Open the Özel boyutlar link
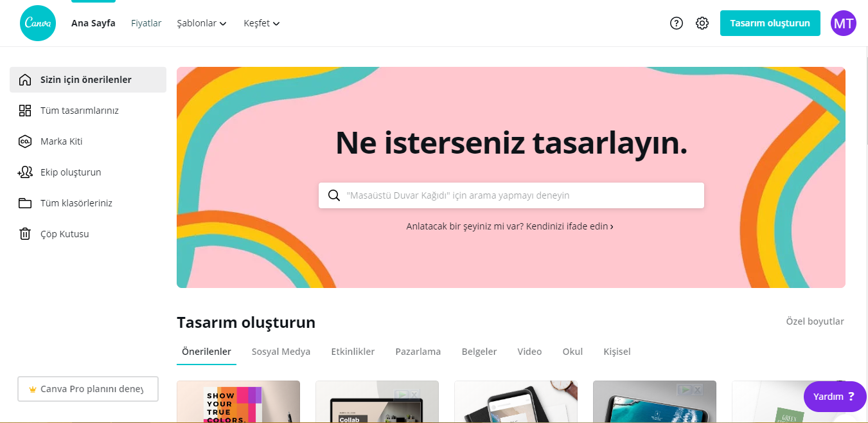The width and height of the screenshot is (868, 423). (815, 321)
